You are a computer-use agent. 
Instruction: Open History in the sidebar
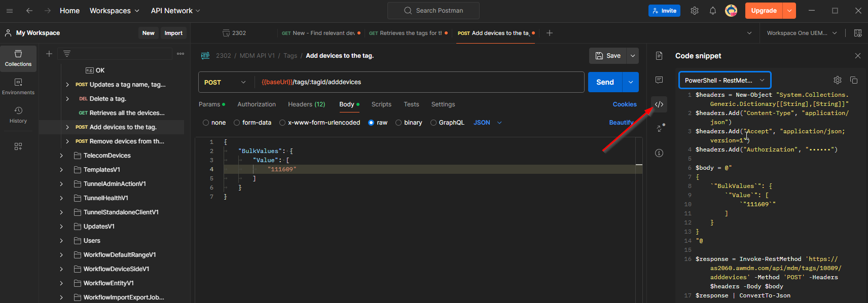18,115
